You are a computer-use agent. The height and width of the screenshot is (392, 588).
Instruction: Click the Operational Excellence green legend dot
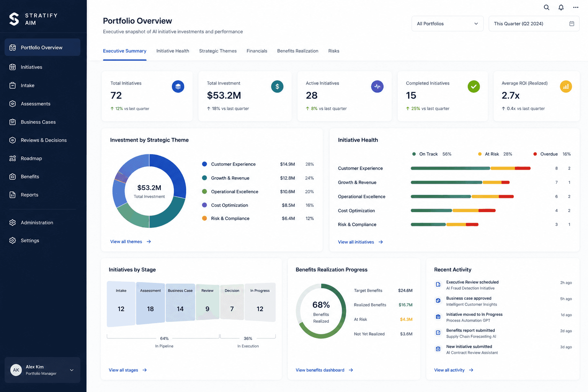(204, 191)
